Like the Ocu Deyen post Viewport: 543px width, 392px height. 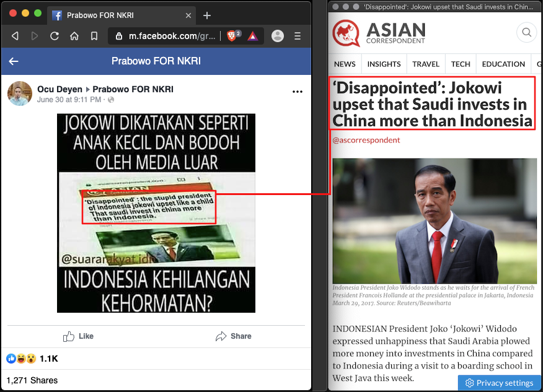point(79,336)
